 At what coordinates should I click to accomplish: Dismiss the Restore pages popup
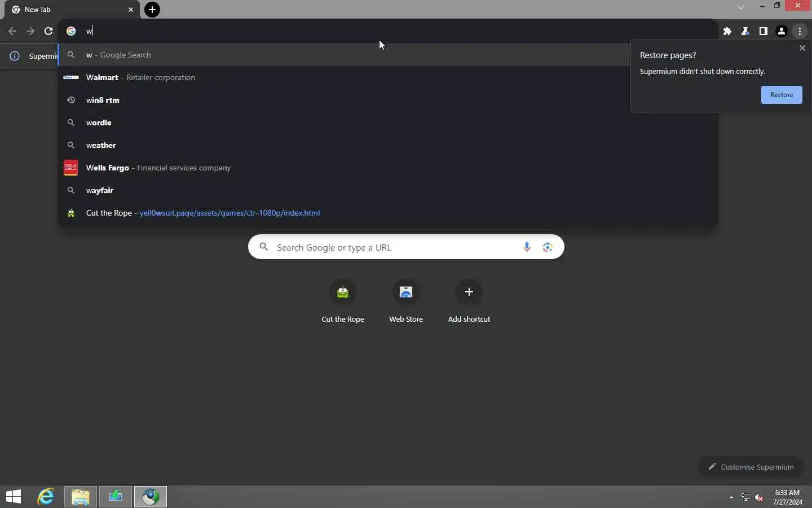[802, 48]
